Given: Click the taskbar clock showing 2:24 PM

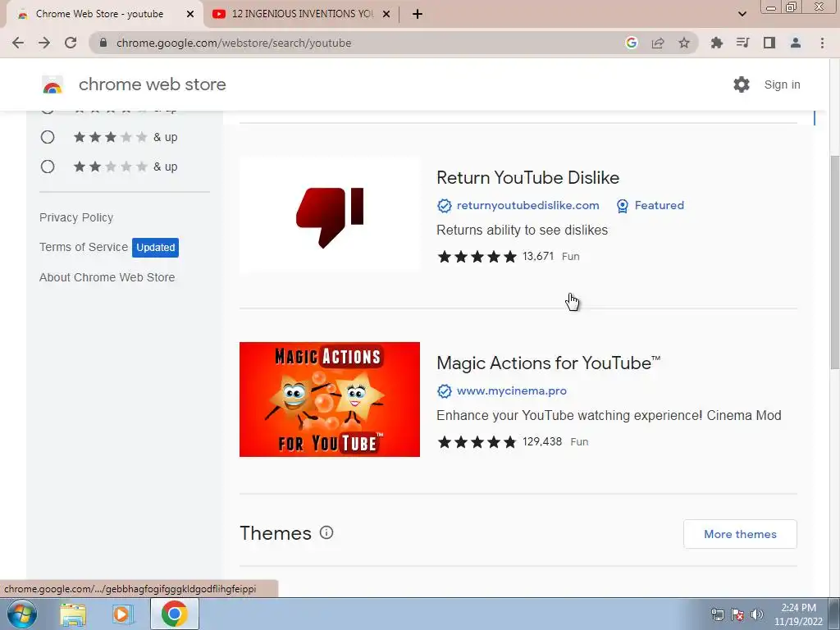Looking at the screenshot, I should pos(798,614).
